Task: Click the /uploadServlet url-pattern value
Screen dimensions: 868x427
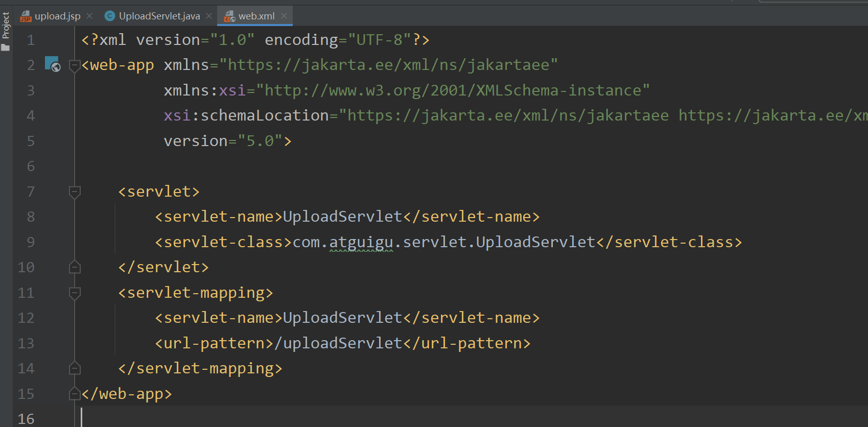Action: pos(338,343)
